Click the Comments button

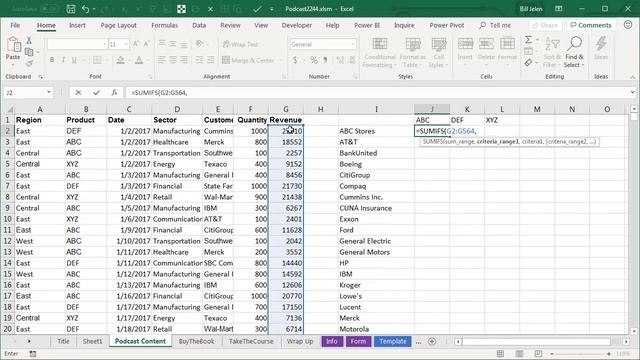[591, 25]
